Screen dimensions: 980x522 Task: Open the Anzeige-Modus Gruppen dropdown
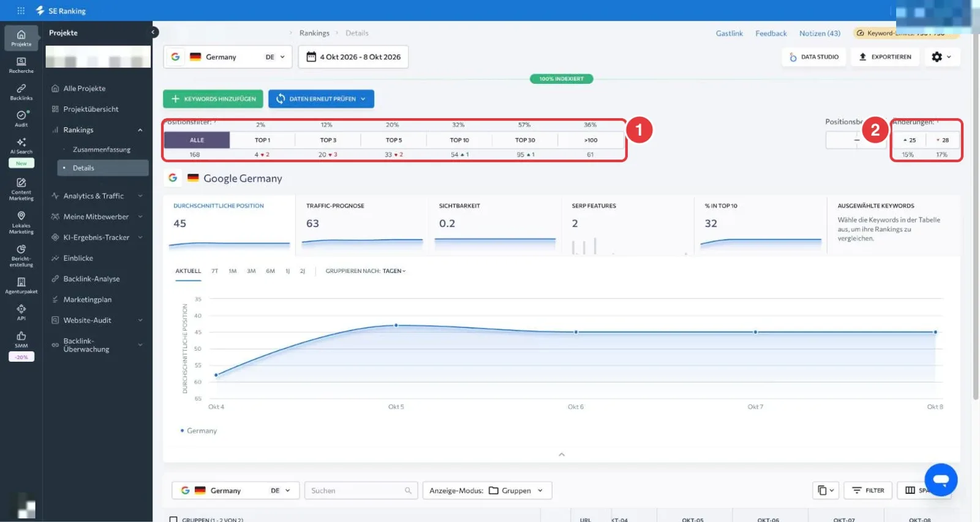point(487,490)
